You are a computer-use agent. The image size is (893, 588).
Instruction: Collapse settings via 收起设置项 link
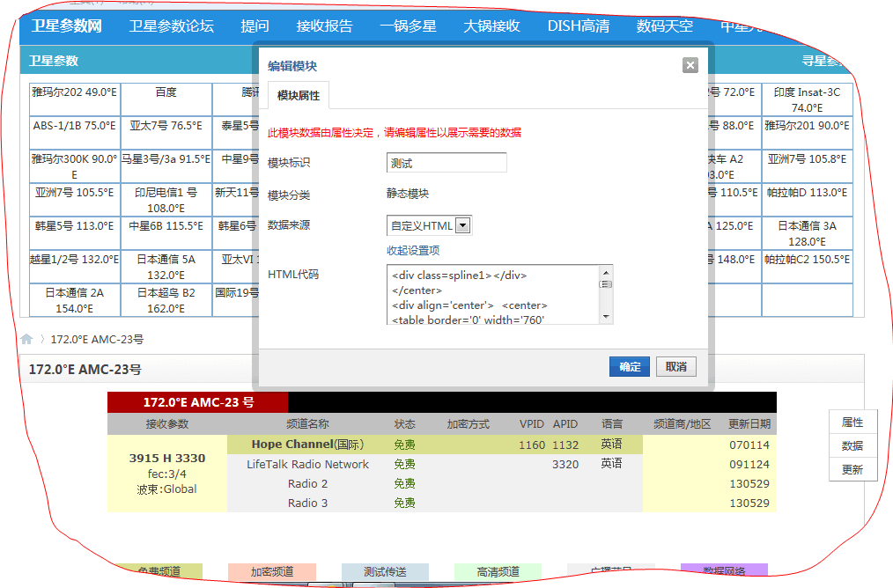point(413,251)
